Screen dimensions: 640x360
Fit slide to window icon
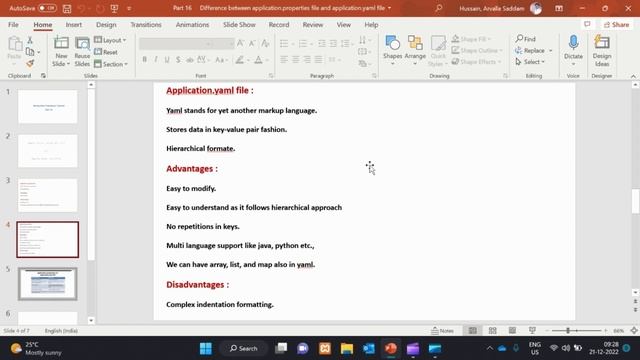(634, 331)
